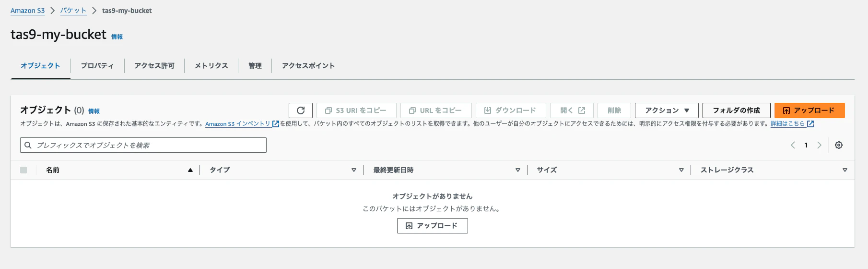Image resolution: width=868 pixels, height=269 pixels.
Task: Click the URL をコピー button
Action: [x=436, y=110]
